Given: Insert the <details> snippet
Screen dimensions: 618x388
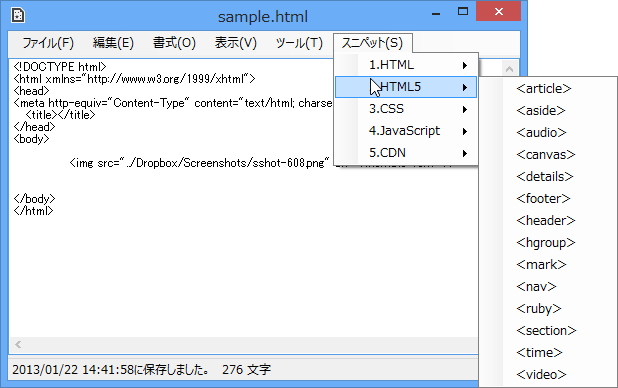Looking at the screenshot, I should [548, 177].
